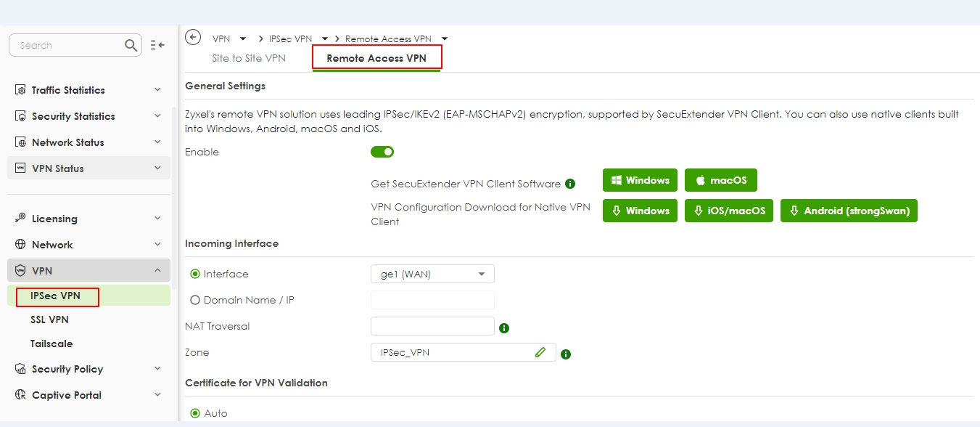Screen dimensions: 980x427
Task: Click the Network Status icon
Action: [20, 142]
